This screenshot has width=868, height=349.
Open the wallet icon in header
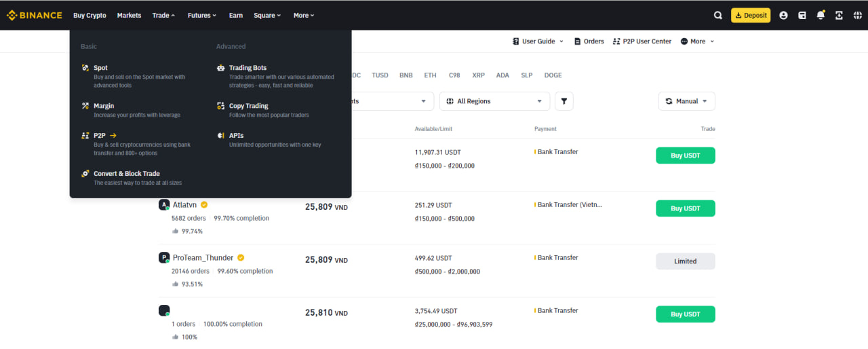pyautogui.click(x=802, y=15)
